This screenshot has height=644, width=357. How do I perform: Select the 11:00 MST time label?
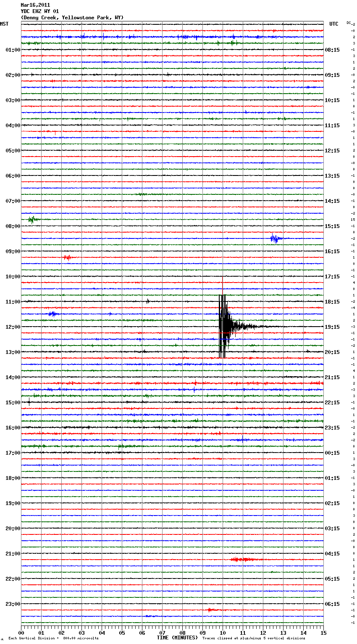(x=13, y=302)
